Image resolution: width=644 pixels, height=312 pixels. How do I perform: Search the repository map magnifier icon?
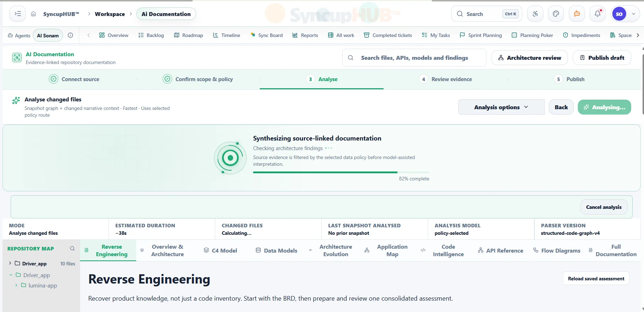[72, 249]
